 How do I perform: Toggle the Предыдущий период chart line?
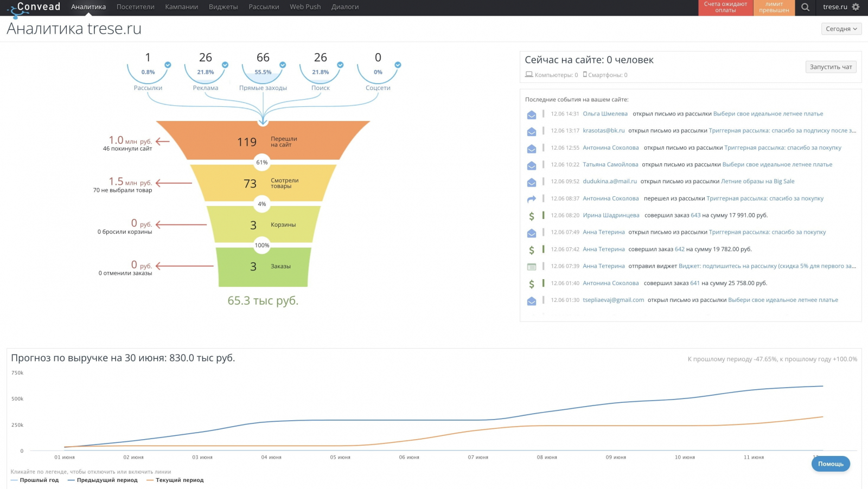point(103,480)
